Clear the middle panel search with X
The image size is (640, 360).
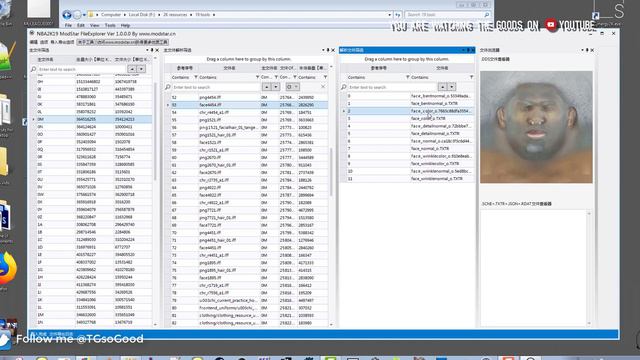[x=323, y=87]
